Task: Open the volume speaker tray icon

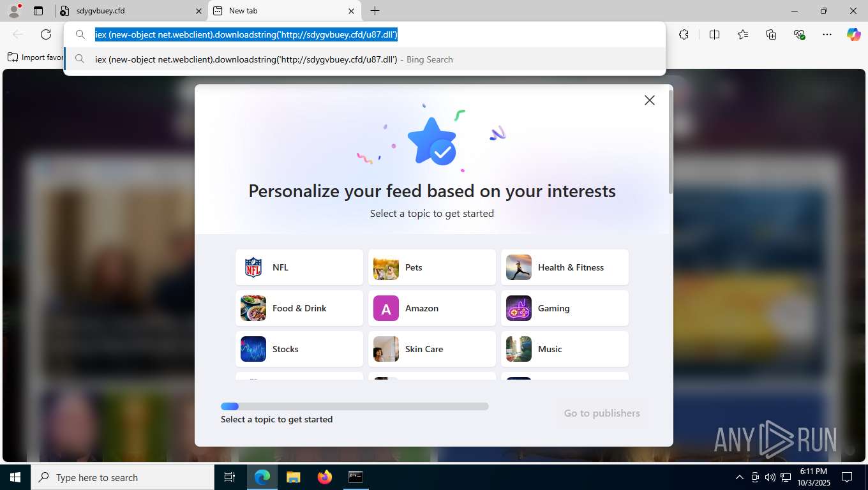Action: (x=770, y=477)
